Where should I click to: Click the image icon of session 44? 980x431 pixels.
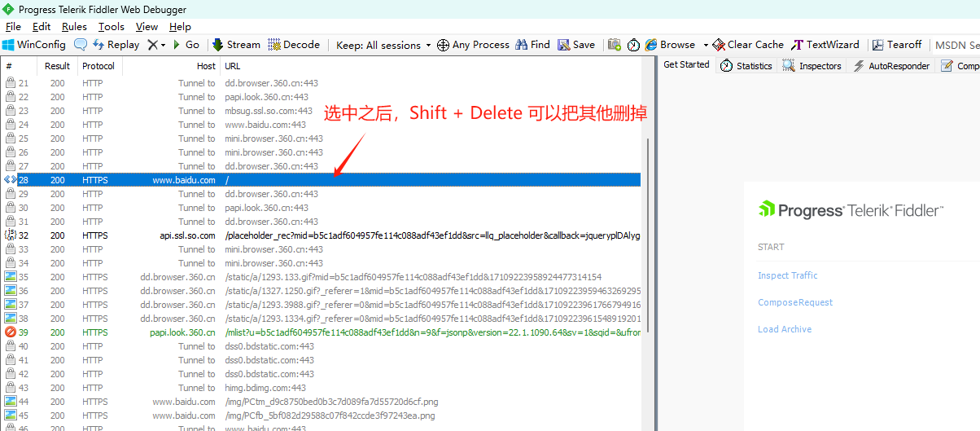[10, 402]
